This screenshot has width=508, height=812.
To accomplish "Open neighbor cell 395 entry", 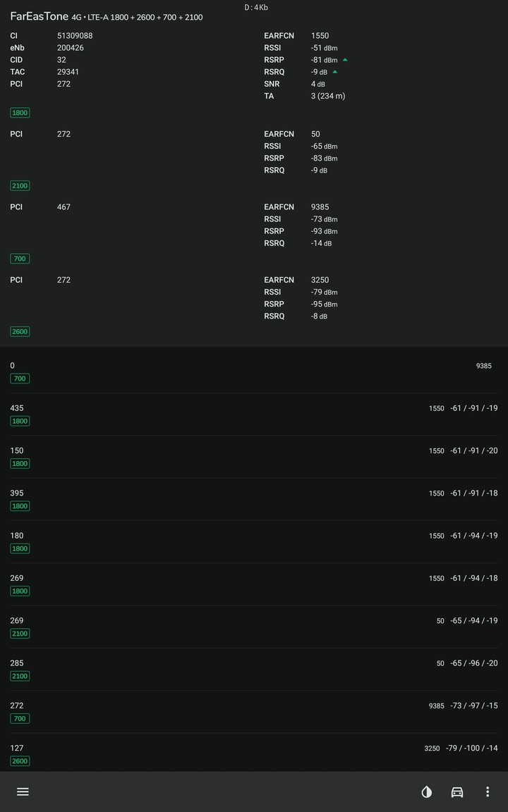I will (x=254, y=499).
